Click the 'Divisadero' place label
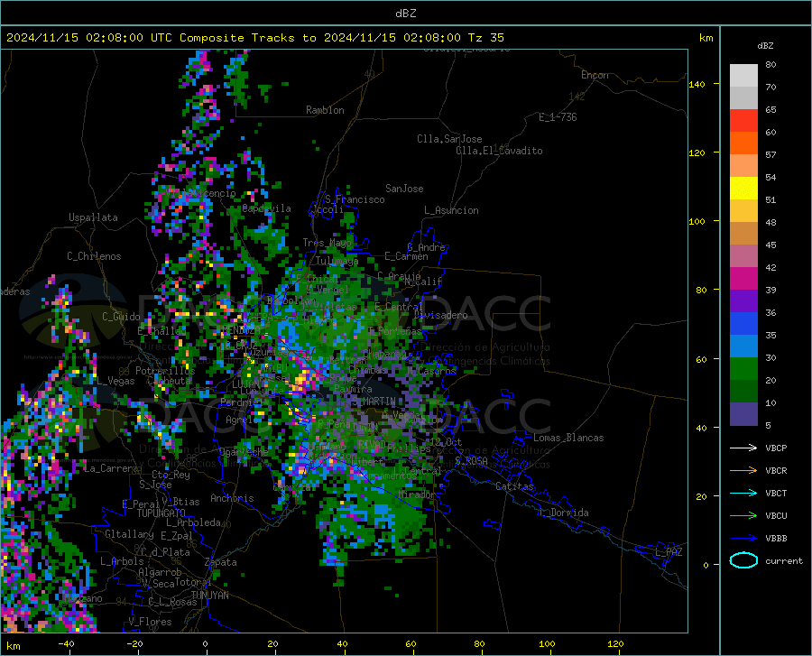The image size is (812, 656). point(440,315)
